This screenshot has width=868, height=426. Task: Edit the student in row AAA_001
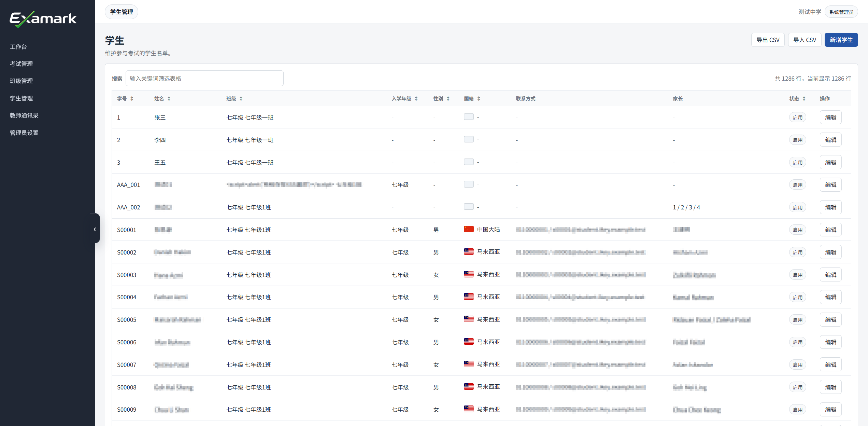(830, 185)
